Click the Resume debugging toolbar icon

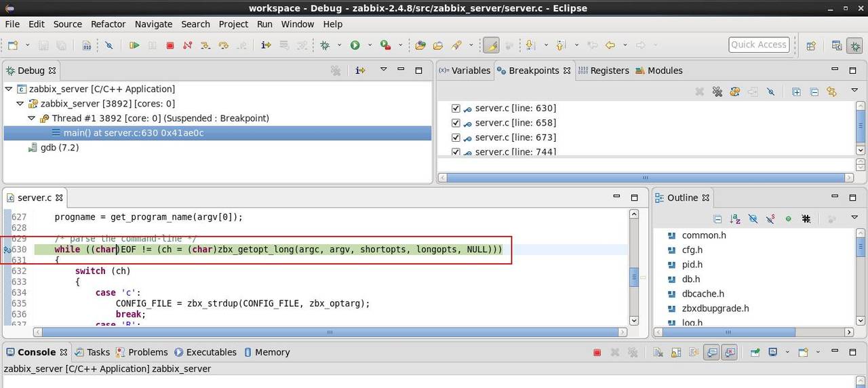[x=134, y=45]
